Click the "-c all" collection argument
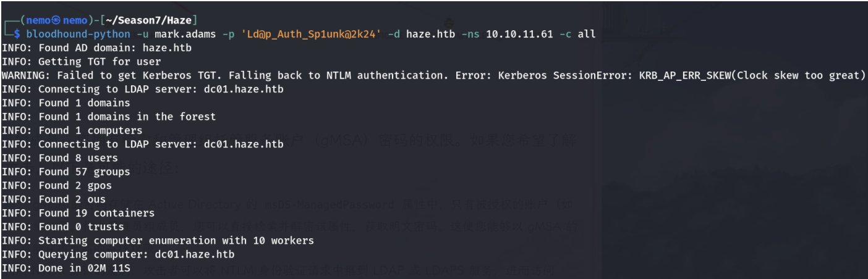 coord(577,34)
